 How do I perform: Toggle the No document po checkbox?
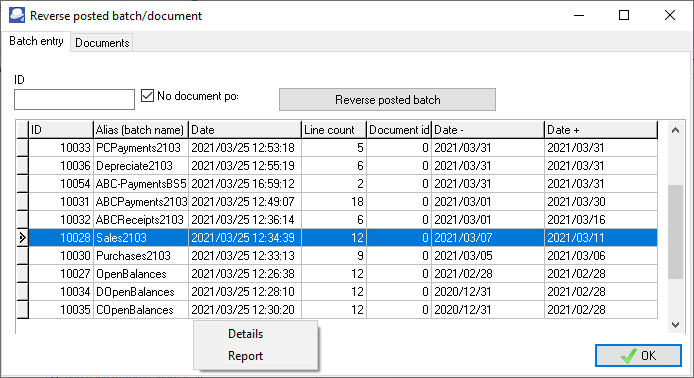click(147, 96)
